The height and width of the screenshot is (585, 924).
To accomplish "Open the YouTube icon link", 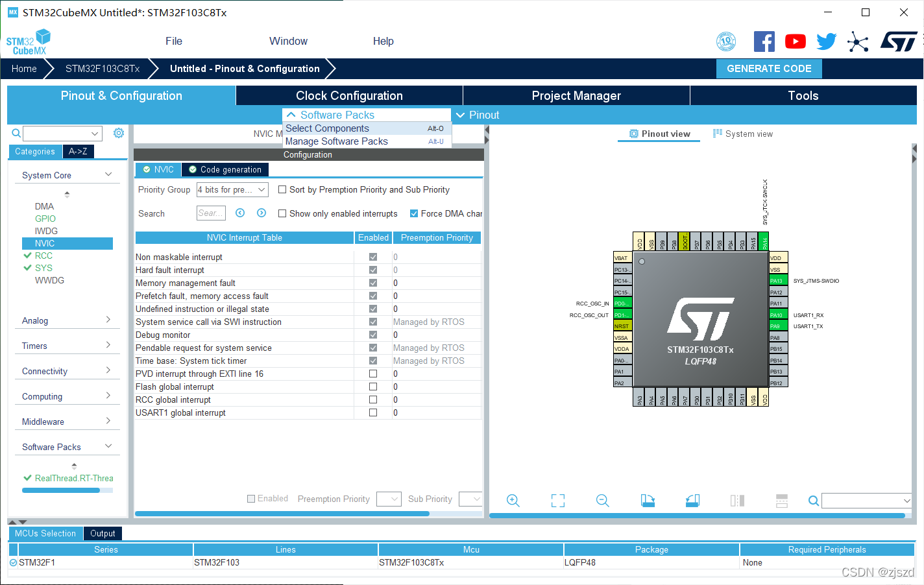I will pos(795,42).
